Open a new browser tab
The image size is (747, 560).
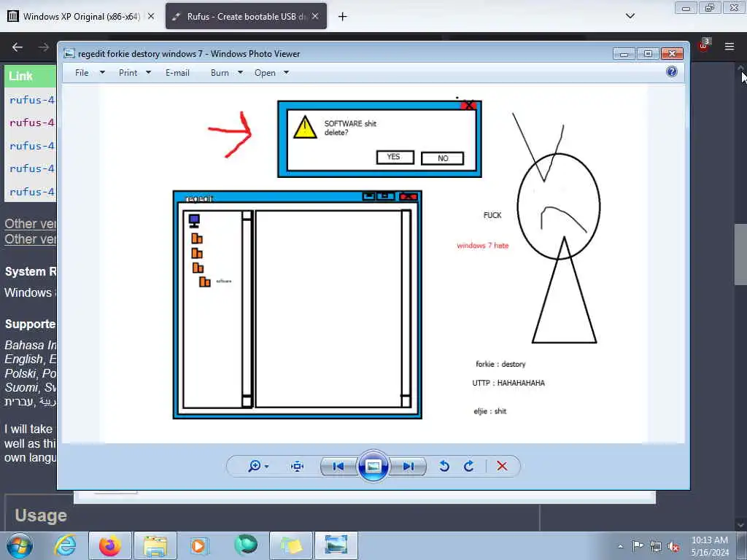[x=343, y=17]
